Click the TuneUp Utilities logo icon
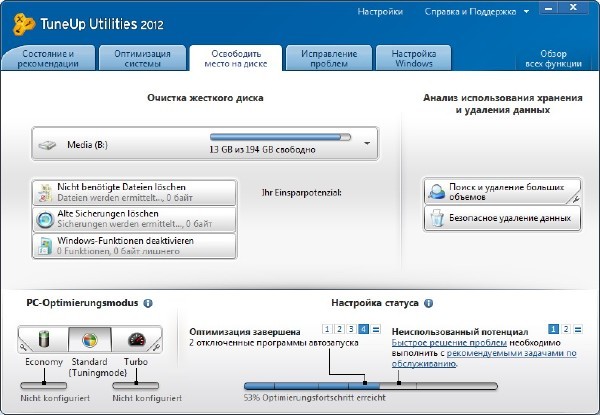 tap(23, 24)
